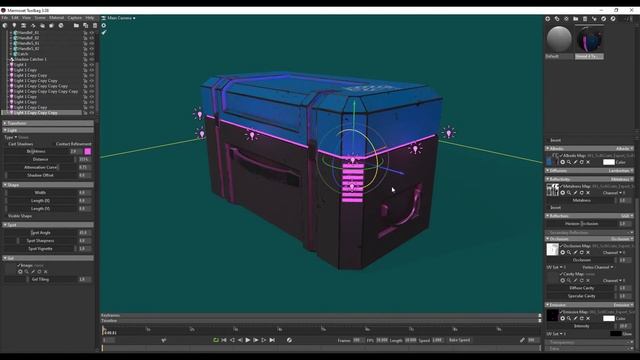Image resolution: width=640 pixels, height=360 pixels.
Task: Click the duplicate material icon
Action: click(x=557, y=19)
